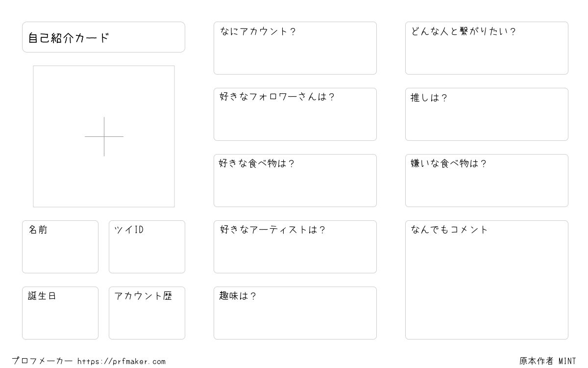Click the どんな人と繋がりたい？ box
This screenshot has height=368, width=588.
click(x=487, y=48)
